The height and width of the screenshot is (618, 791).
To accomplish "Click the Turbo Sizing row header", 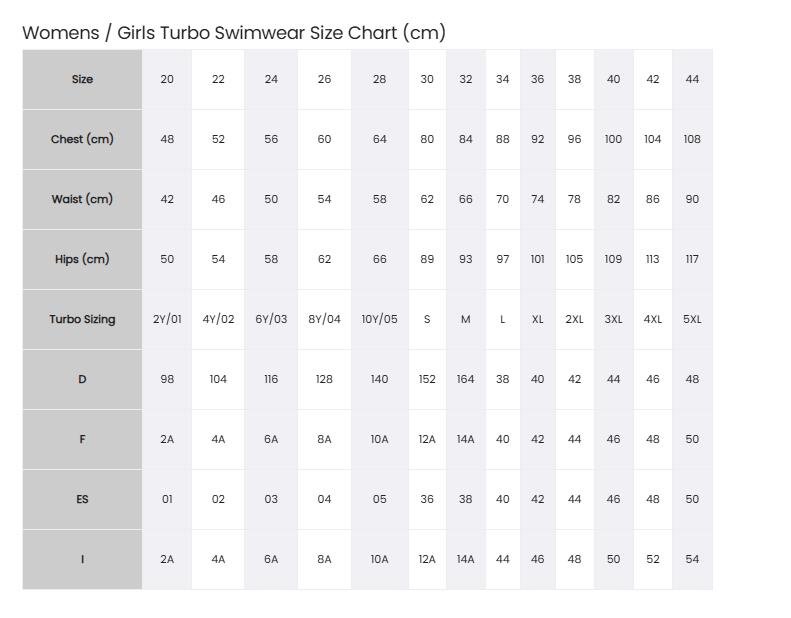I will pyautogui.click(x=82, y=319).
